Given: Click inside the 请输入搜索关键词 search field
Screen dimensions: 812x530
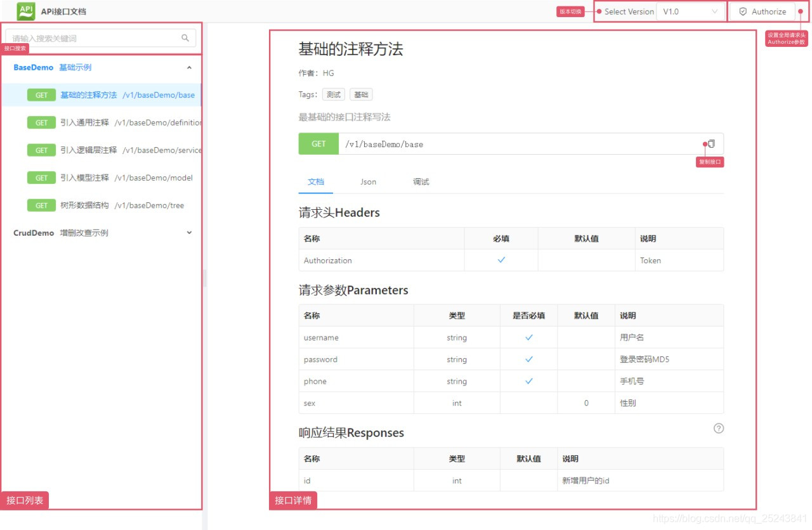Looking at the screenshot, I should tap(95, 38).
